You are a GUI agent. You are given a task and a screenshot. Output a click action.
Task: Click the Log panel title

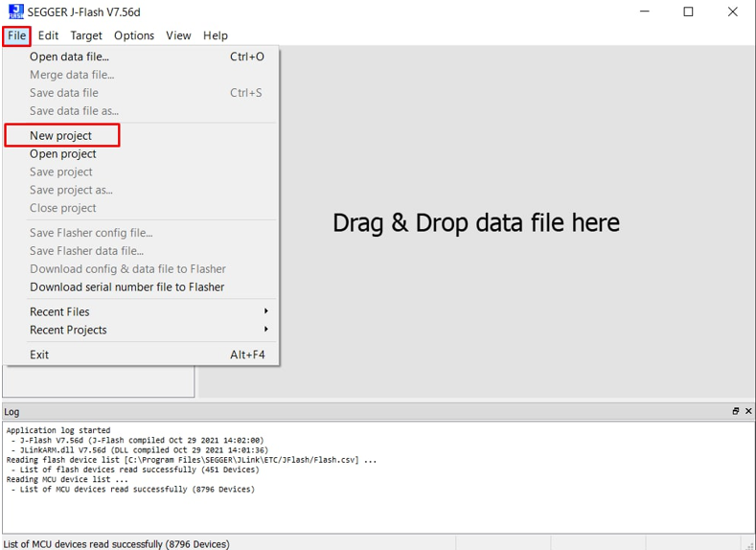point(11,412)
